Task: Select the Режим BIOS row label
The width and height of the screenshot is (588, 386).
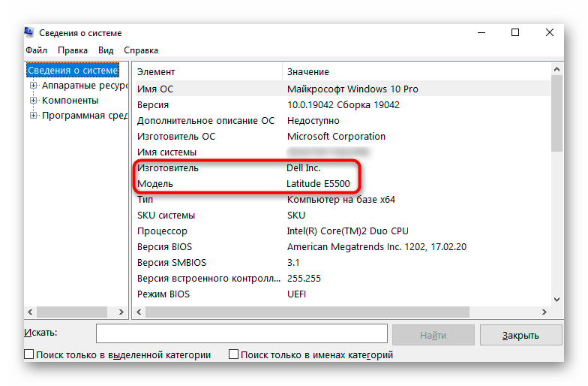Action: 163,294
